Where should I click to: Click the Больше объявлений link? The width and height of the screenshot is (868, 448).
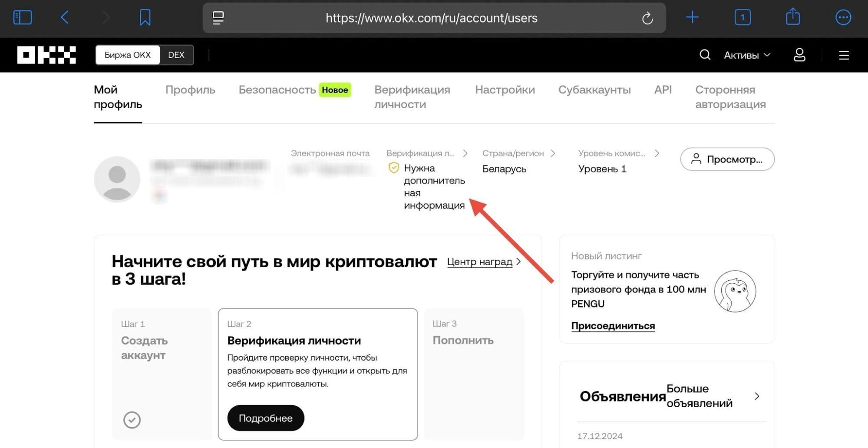tap(699, 396)
